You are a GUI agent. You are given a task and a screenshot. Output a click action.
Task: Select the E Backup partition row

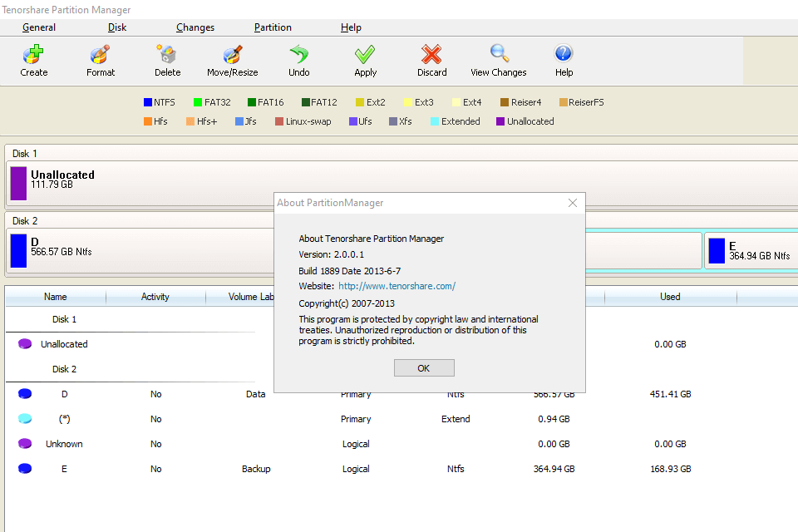pyautogui.click(x=64, y=468)
